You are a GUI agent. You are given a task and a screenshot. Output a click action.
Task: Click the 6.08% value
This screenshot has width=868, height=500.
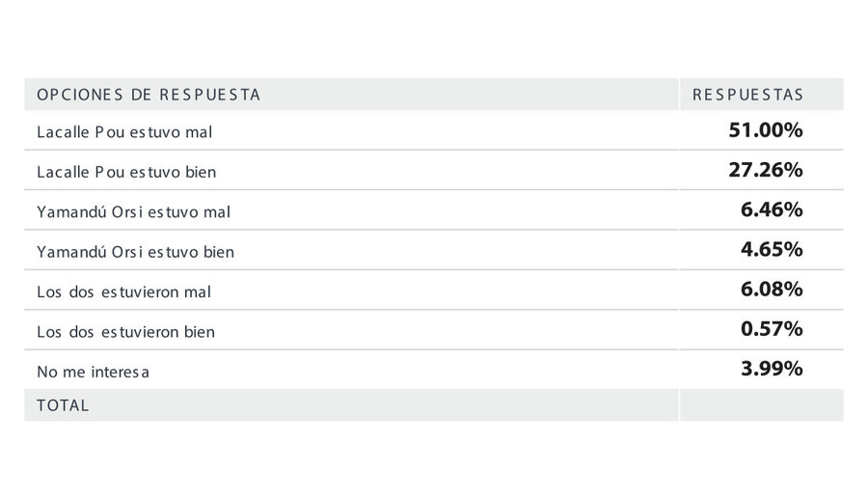point(772,290)
